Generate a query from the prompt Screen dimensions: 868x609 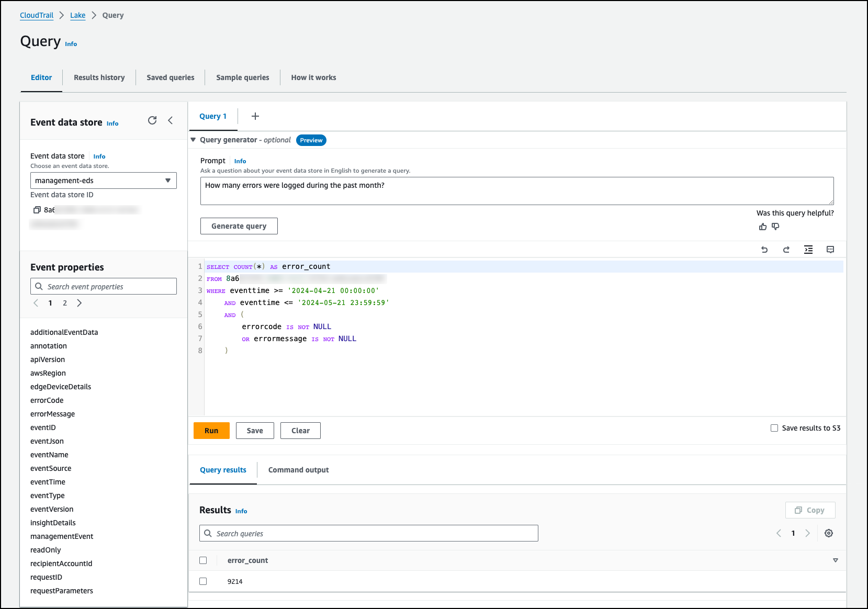point(239,225)
